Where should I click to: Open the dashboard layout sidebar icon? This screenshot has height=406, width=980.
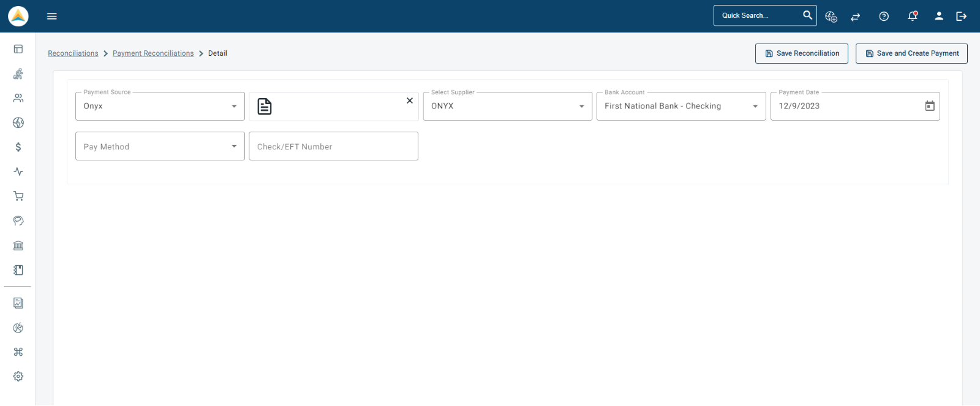(18, 49)
